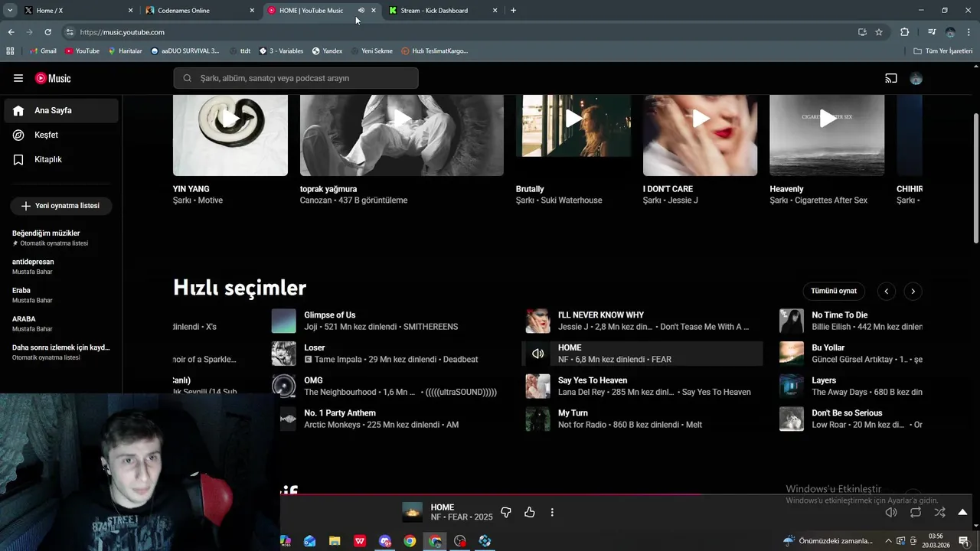Click the Yeni oynatma listesi button
This screenshot has width=980, height=551.
(61, 206)
